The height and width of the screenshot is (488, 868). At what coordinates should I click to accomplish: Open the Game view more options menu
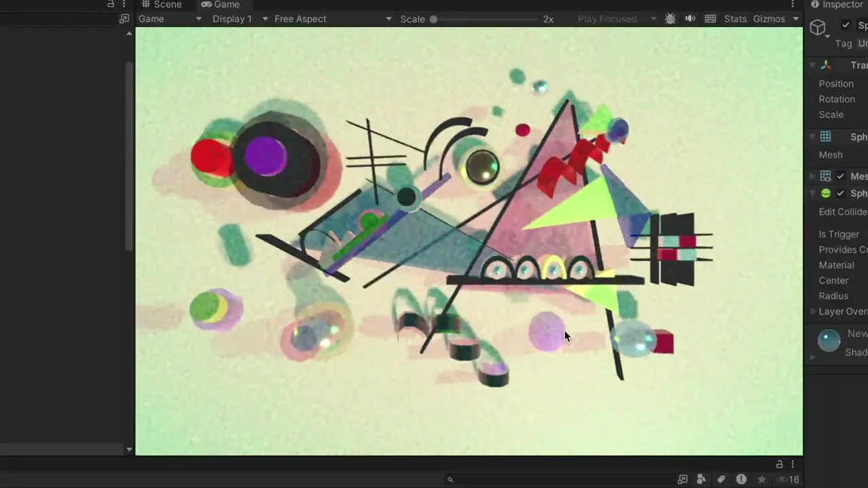792,5
